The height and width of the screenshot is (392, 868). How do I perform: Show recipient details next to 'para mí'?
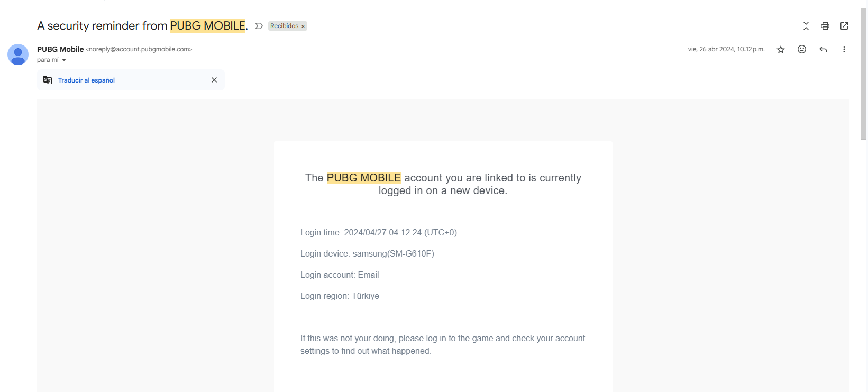(64, 60)
